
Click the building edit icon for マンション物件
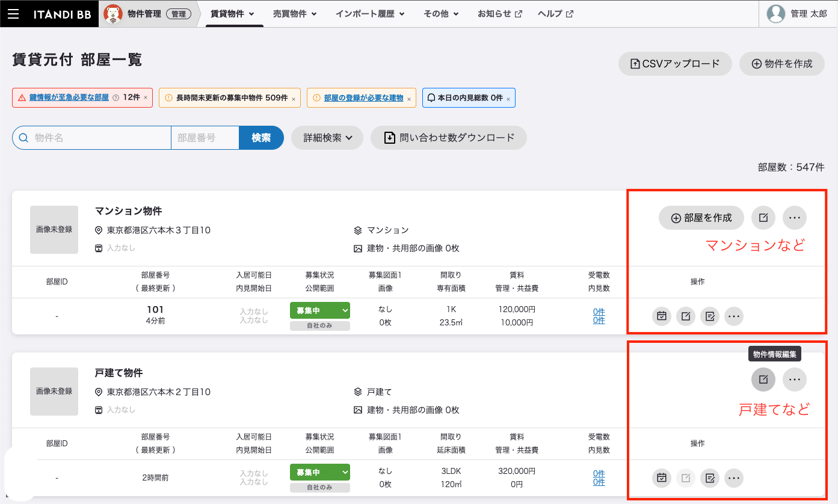(763, 218)
